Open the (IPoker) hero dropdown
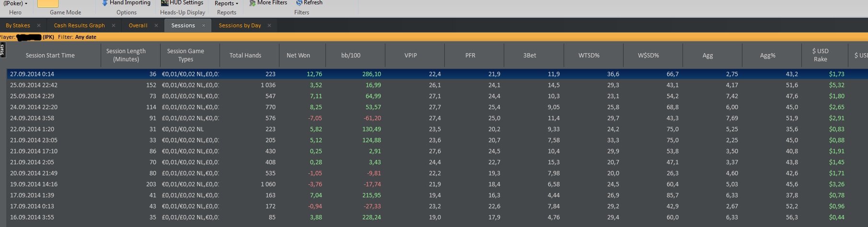The height and width of the screenshot is (227, 868). click(15, 3)
